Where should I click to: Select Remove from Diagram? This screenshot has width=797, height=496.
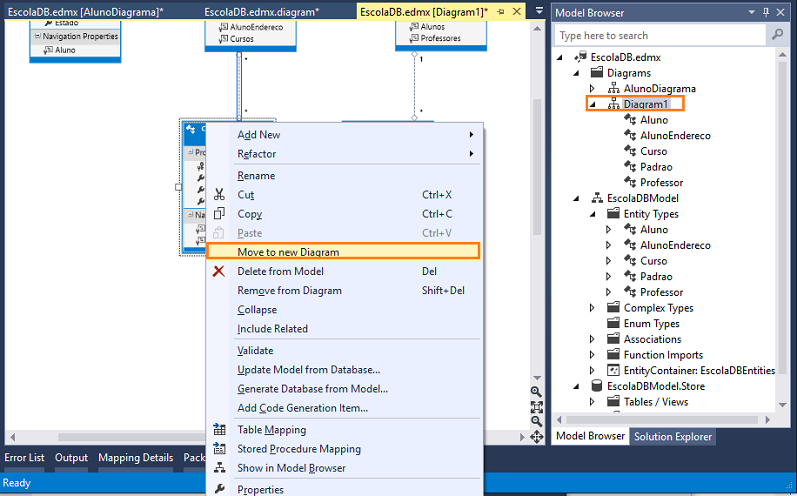click(344, 290)
